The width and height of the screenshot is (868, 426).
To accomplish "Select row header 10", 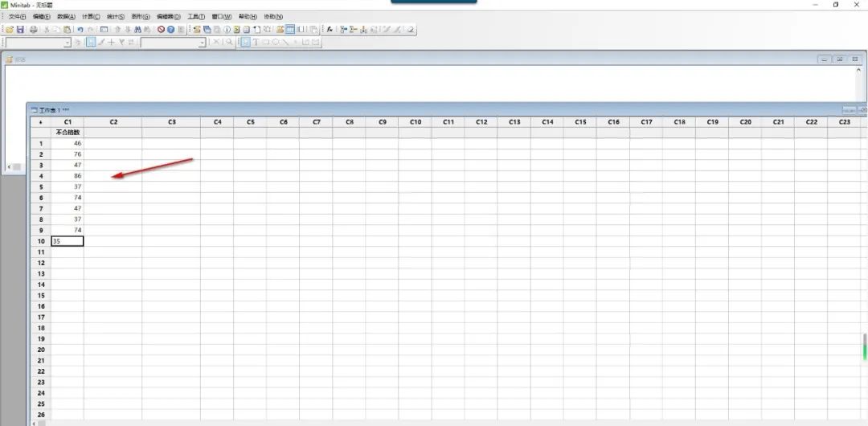I will coord(40,241).
